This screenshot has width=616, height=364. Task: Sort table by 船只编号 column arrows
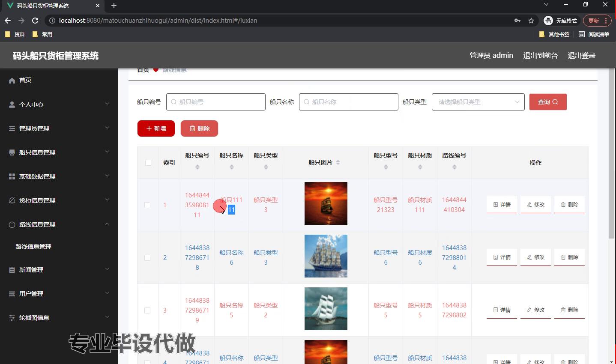click(197, 167)
